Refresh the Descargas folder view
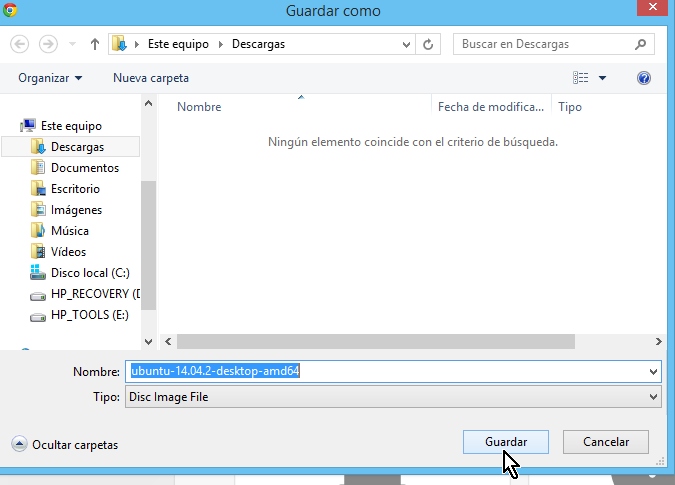The image size is (675, 485). pyautogui.click(x=428, y=44)
